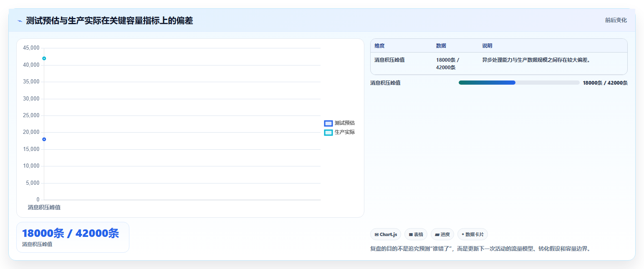Click the footer note starting with 复盘的目的
This screenshot has width=644, height=269.
click(x=480, y=249)
